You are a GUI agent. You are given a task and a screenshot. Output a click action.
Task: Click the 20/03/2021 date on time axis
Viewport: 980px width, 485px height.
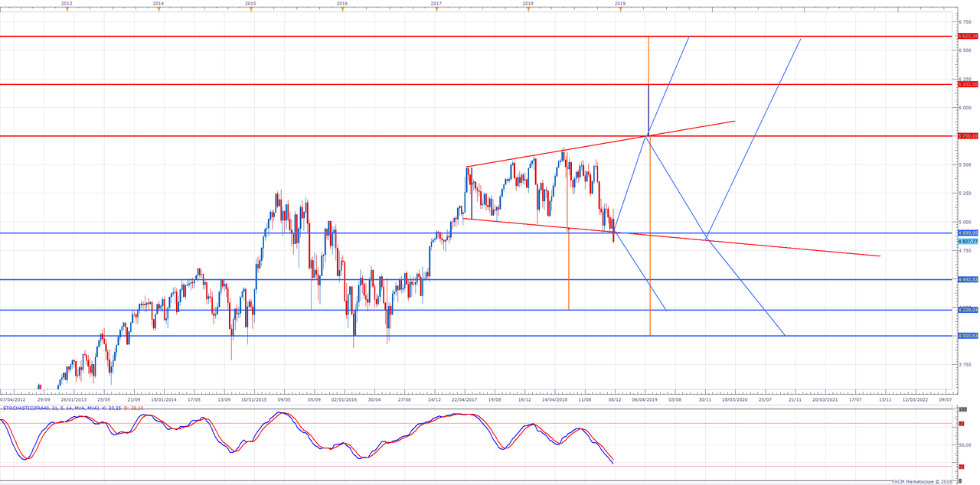(x=825, y=399)
